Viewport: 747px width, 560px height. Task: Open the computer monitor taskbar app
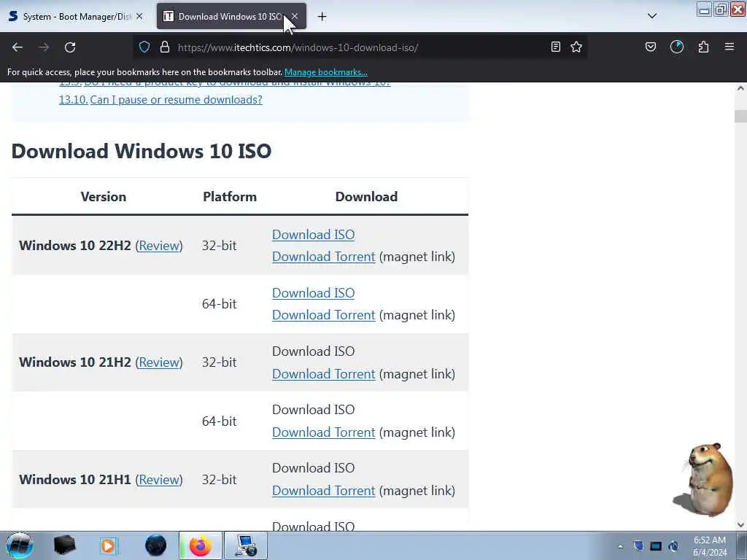coord(245,545)
